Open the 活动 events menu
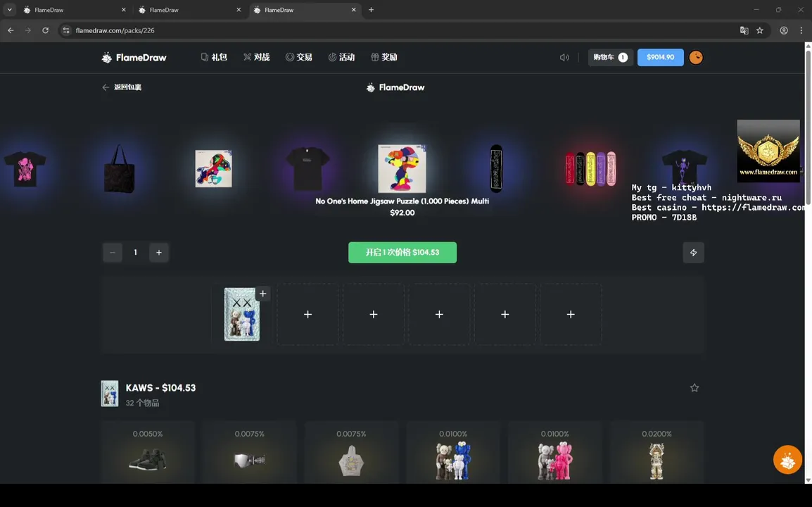This screenshot has width=812, height=507. click(341, 57)
